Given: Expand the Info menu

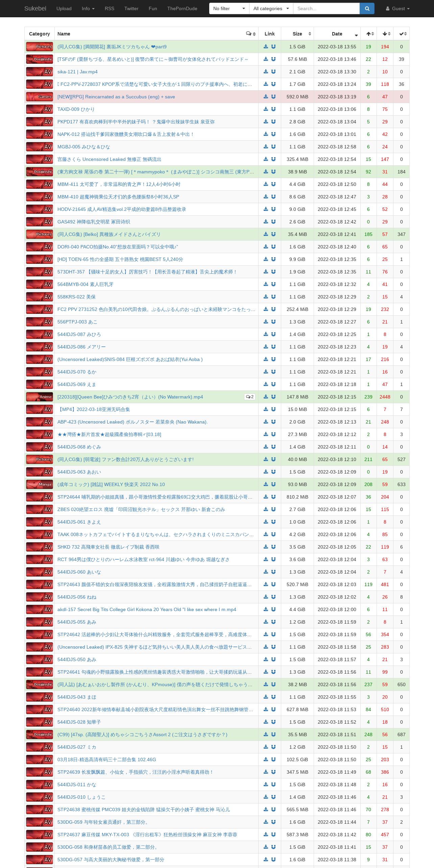Looking at the screenshot, I should coord(88,8).
